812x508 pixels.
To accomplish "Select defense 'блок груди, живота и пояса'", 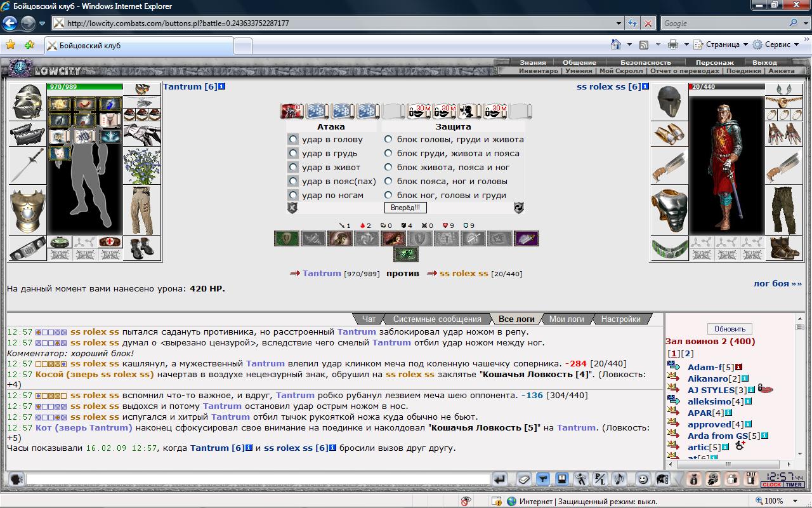I will click(388, 153).
